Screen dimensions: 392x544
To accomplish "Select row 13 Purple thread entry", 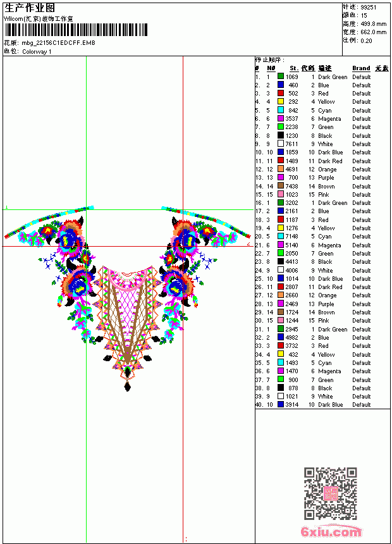I will (x=322, y=177).
